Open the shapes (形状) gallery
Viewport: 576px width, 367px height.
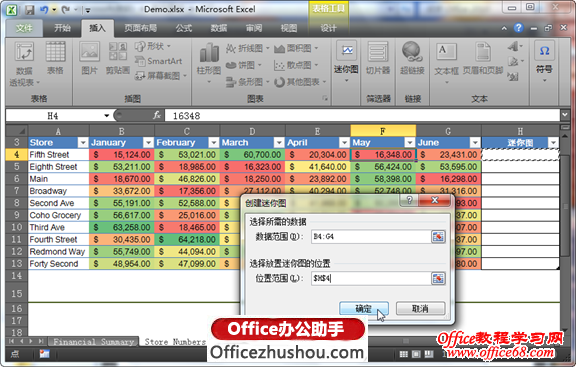pyautogui.click(x=153, y=46)
